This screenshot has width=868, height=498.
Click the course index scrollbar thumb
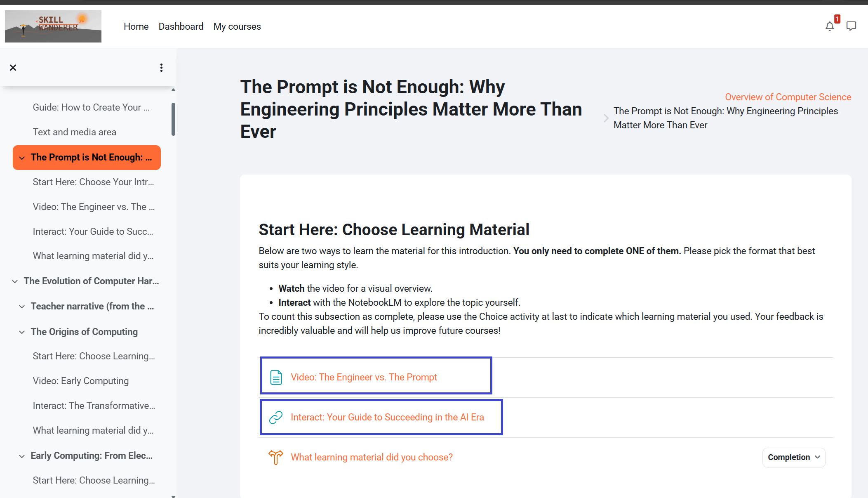[173, 119]
